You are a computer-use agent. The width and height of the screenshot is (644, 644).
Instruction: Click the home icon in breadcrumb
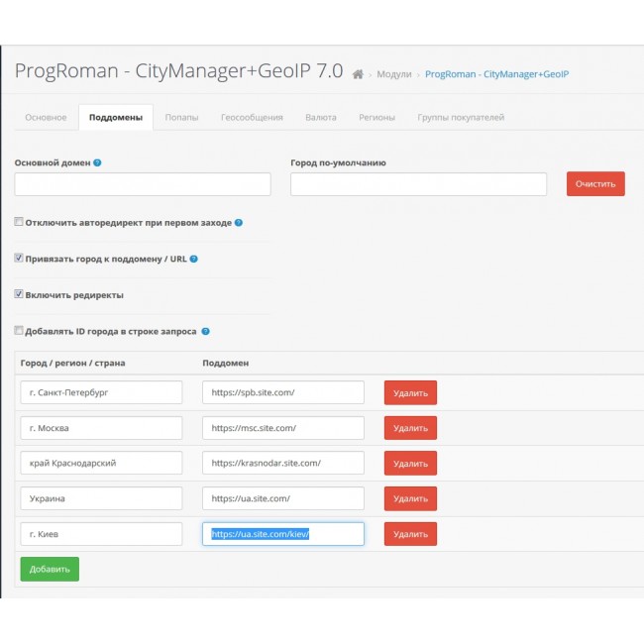click(x=358, y=74)
